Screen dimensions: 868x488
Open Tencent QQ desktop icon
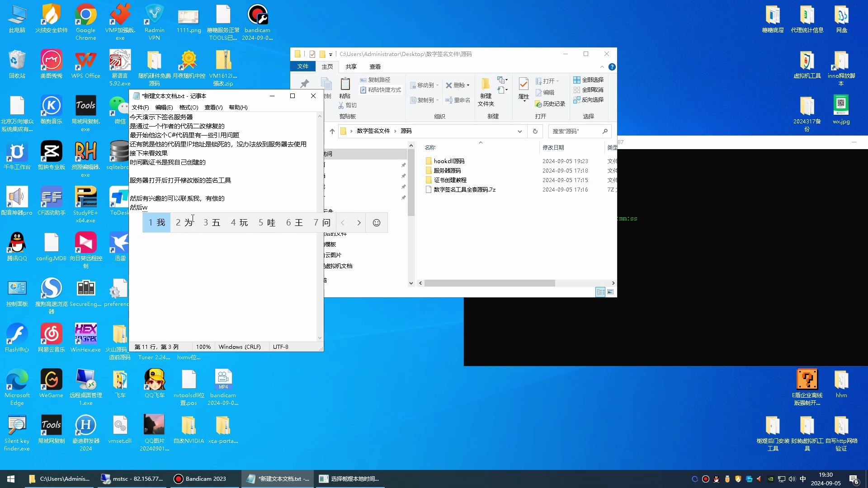(17, 247)
